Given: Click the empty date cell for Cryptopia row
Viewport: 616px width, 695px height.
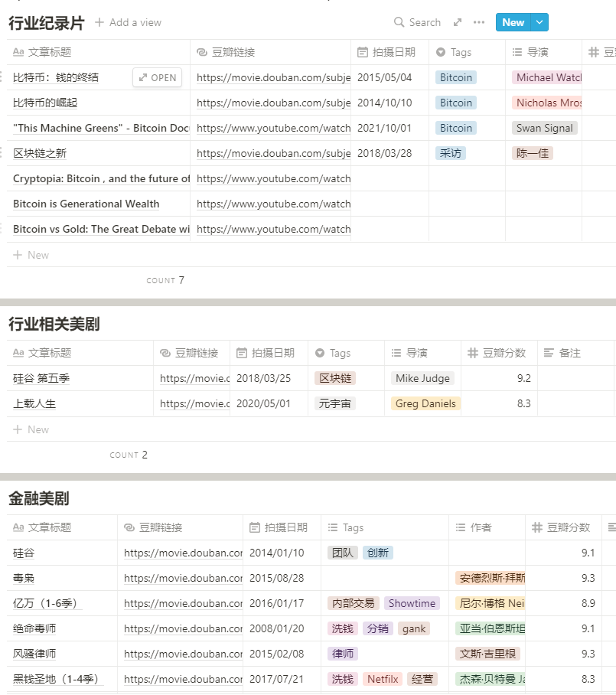Looking at the screenshot, I should 389,178.
